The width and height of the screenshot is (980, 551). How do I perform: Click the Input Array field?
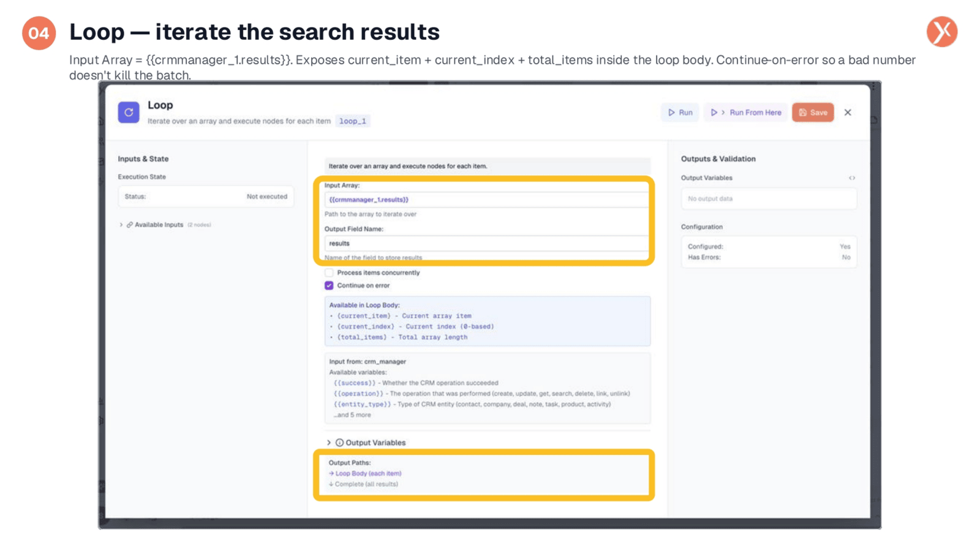[486, 200]
